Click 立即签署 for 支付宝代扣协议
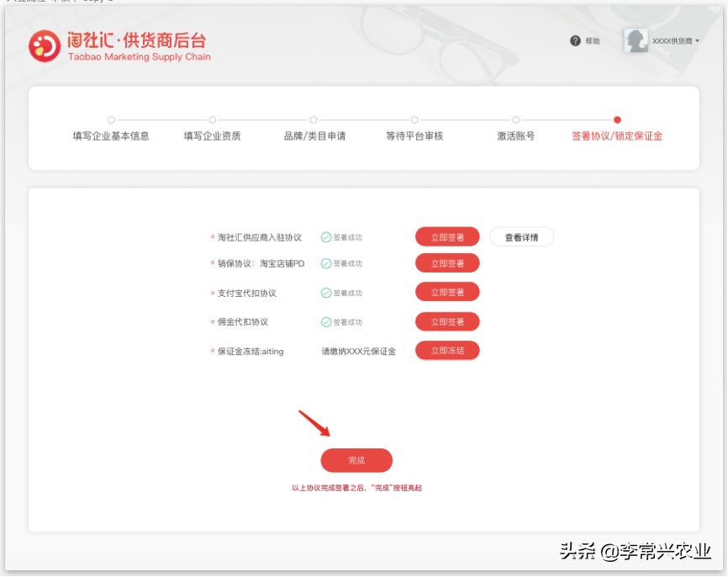Viewport: 728px width, 577px height. (447, 292)
